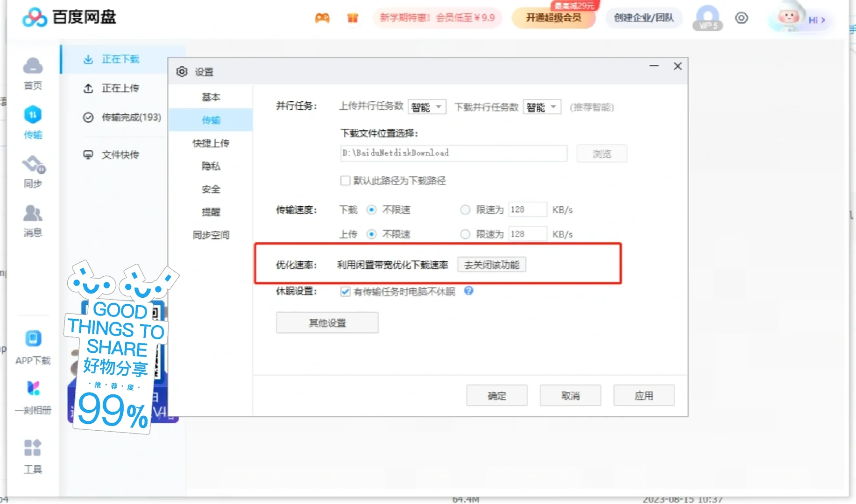The image size is (856, 504).
Task: Click the gift icon in the top bar
Action: [353, 18]
